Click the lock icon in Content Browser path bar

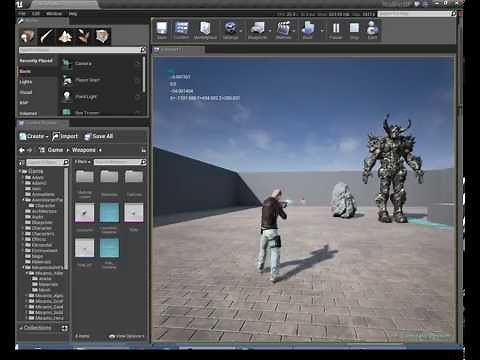click(143, 150)
